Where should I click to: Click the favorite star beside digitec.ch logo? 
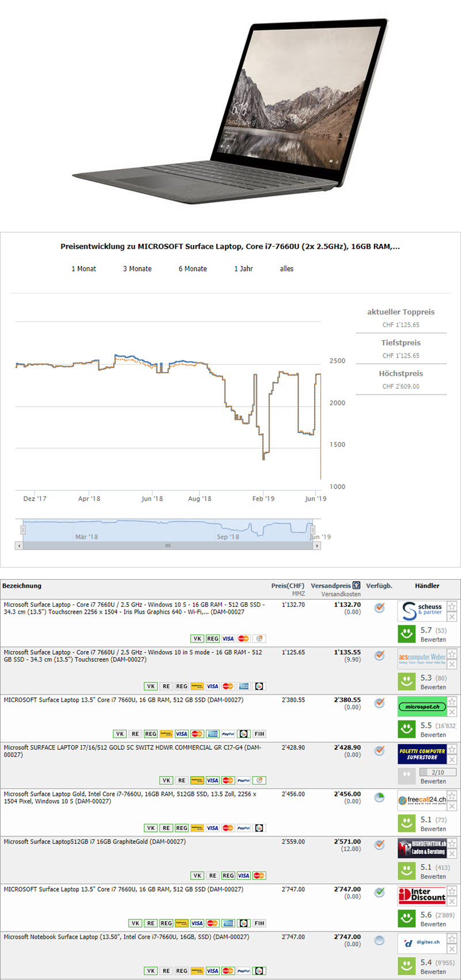tap(452, 939)
